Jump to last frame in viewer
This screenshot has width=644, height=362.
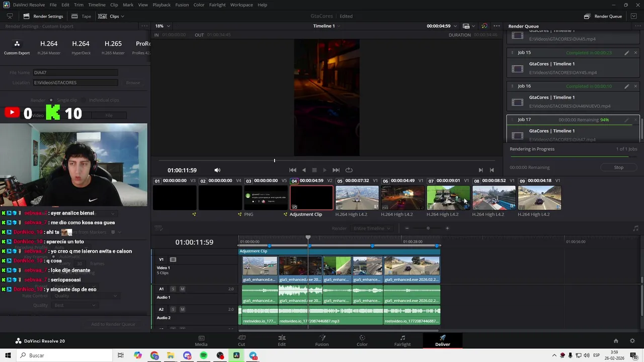coord(336,170)
